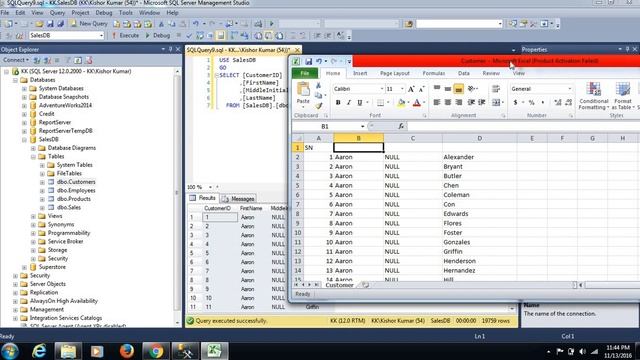Image resolution: width=640 pixels, height=360 pixels.
Task: Click the Format as Table button
Action: pyautogui.click(x=623, y=96)
